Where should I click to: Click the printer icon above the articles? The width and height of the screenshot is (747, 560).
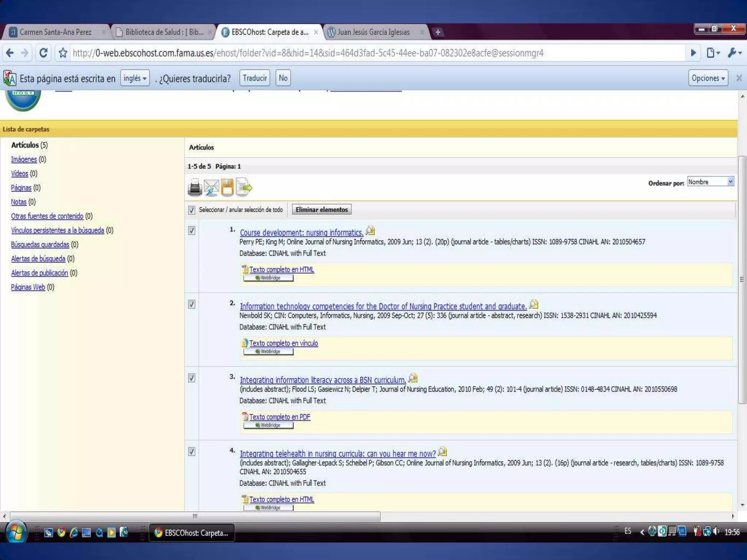(x=195, y=188)
